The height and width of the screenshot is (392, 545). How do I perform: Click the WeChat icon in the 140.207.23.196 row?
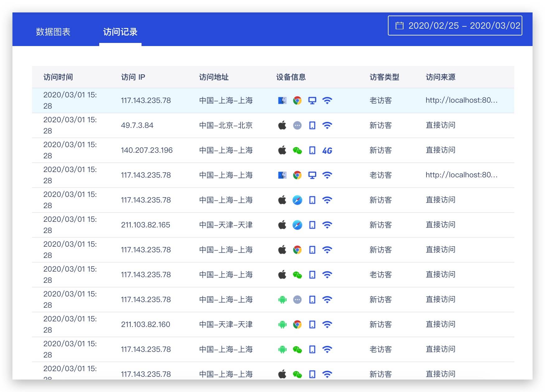pos(297,151)
